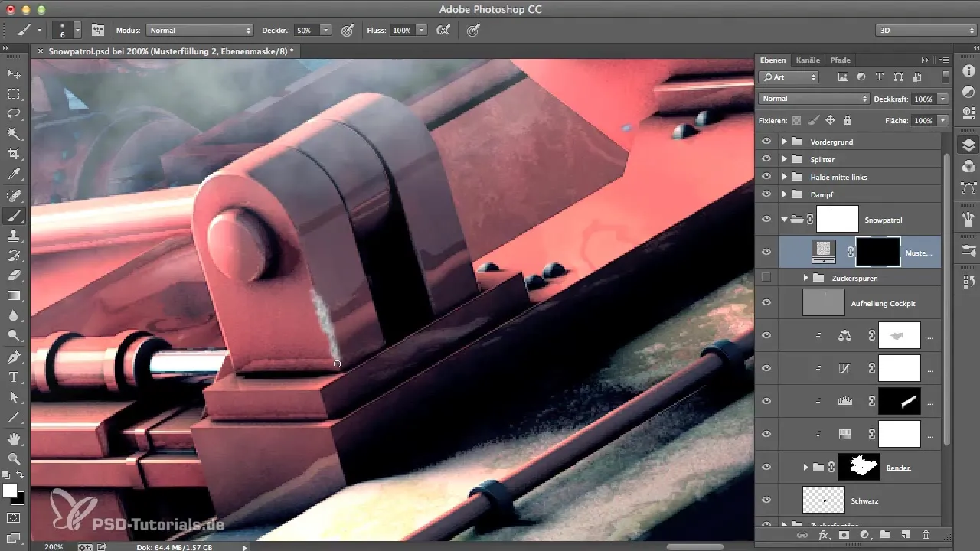Switch to the Pfade tab
This screenshot has width=980, height=551.
840,60
